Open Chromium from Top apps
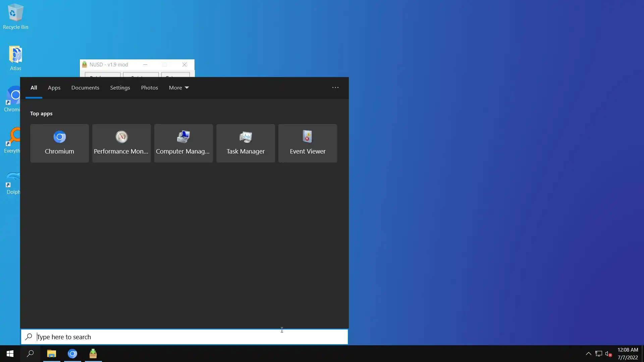Image resolution: width=644 pixels, height=362 pixels. [x=59, y=143]
